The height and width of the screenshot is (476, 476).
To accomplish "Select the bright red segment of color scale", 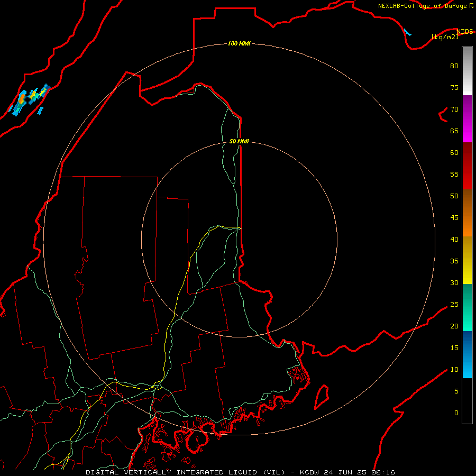I will coord(467,177).
